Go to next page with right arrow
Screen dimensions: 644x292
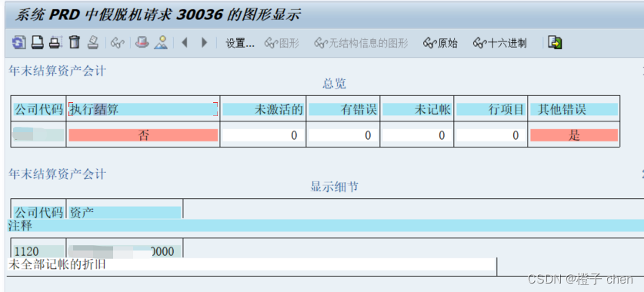(204, 42)
